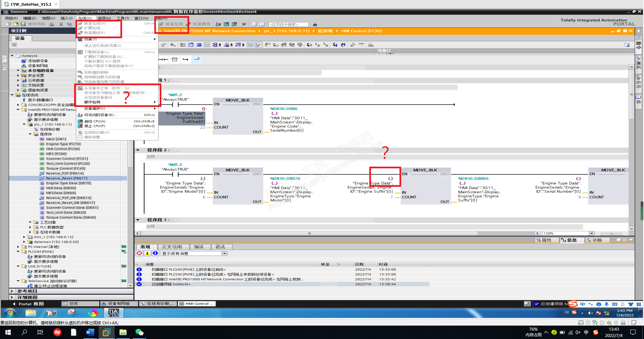Open WeChat from the taskbar

tap(139, 332)
